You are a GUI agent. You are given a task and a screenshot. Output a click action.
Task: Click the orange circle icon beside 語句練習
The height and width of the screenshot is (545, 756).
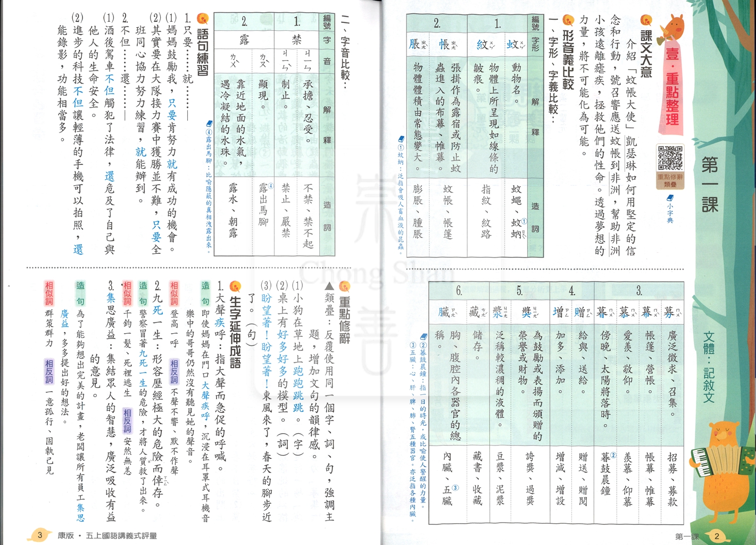point(203,19)
